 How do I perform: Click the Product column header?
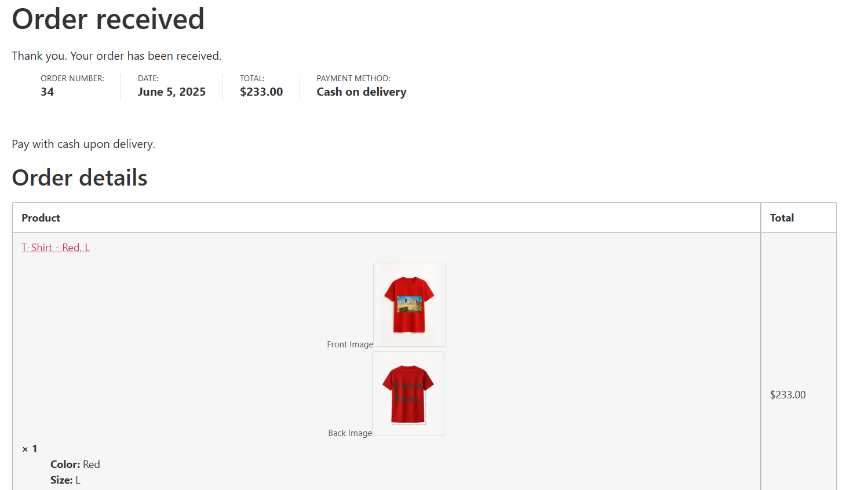41,218
